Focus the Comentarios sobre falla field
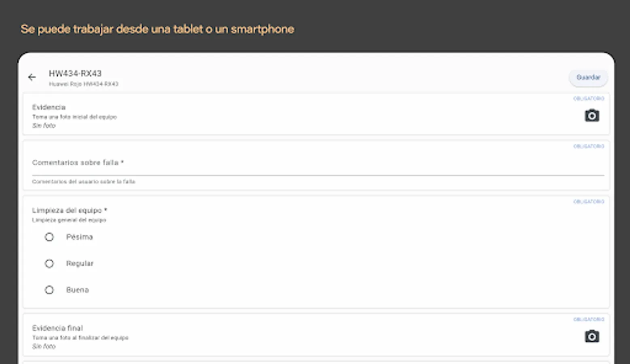Screen dimensions: 630x364 coord(318,163)
